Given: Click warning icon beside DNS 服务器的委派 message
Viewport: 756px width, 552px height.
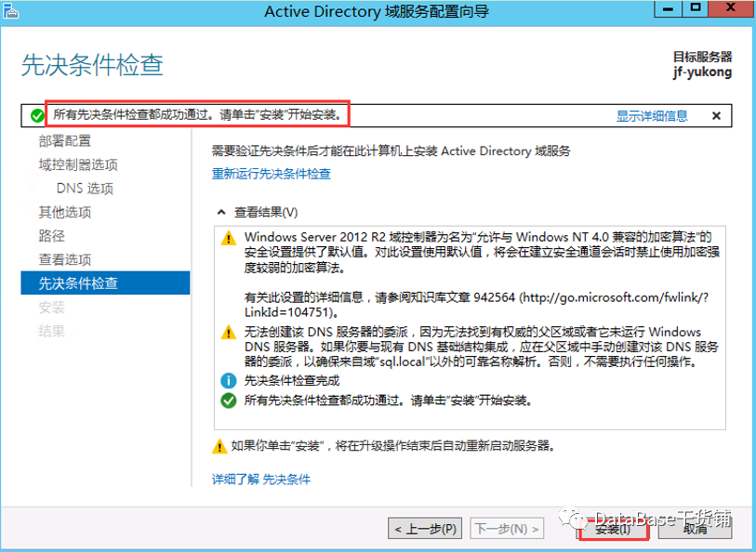Looking at the screenshot, I should click(228, 333).
